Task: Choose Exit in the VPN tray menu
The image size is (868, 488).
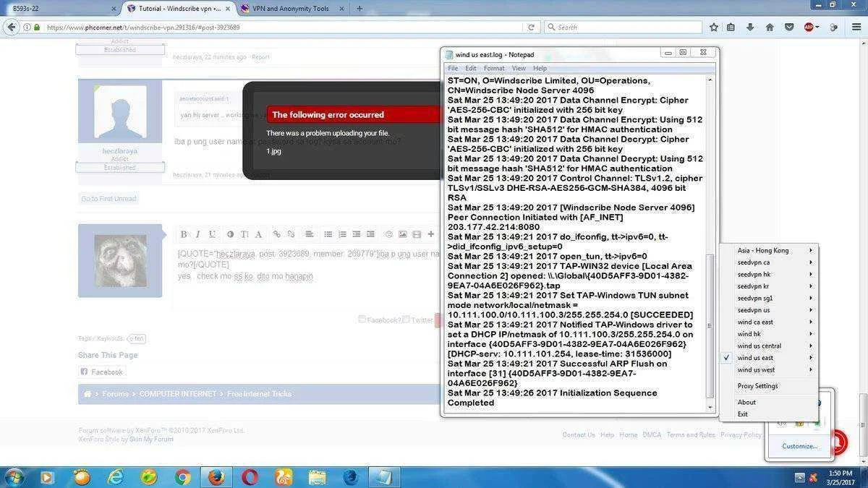Action: [x=768, y=414]
